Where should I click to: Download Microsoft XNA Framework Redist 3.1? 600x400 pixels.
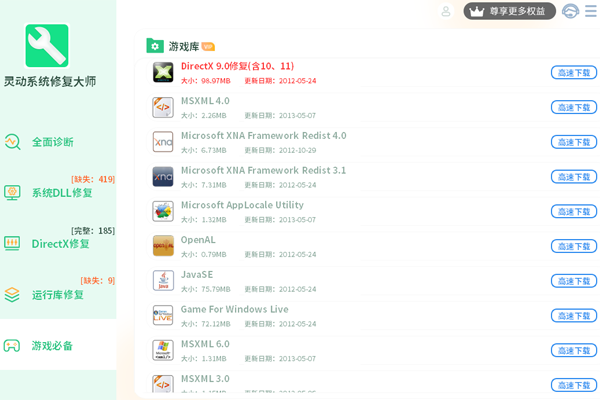[x=574, y=177]
